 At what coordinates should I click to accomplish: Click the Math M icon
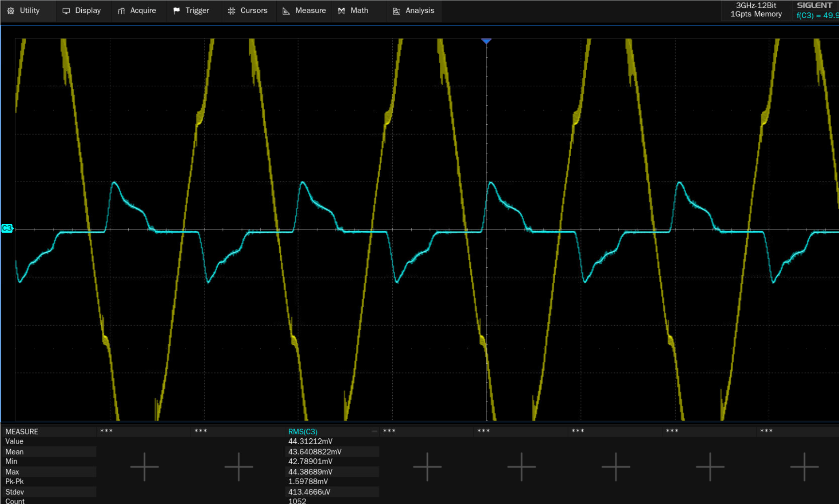(341, 11)
